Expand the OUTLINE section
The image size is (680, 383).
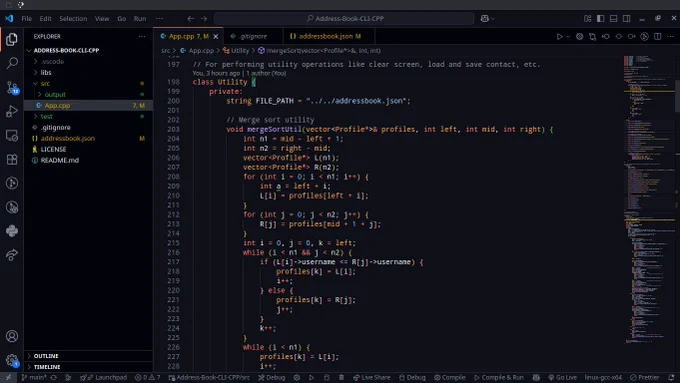tap(46, 356)
